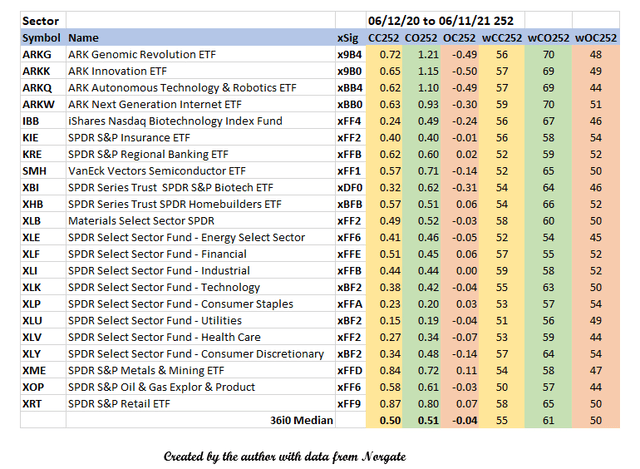Image resolution: width=640 pixels, height=469 pixels.
Task: Click the x9B4 xSig value for ARKG
Action: coord(351,54)
